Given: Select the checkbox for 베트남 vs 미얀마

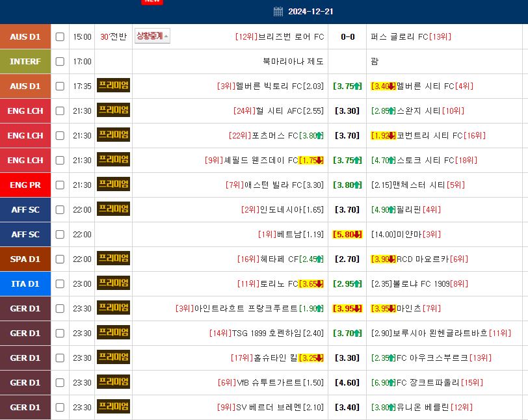Looking at the screenshot, I should coord(60,235).
